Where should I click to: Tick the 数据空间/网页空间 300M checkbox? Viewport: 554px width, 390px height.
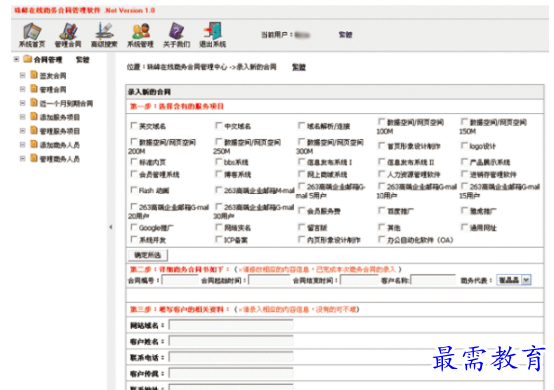coord(301,142)
